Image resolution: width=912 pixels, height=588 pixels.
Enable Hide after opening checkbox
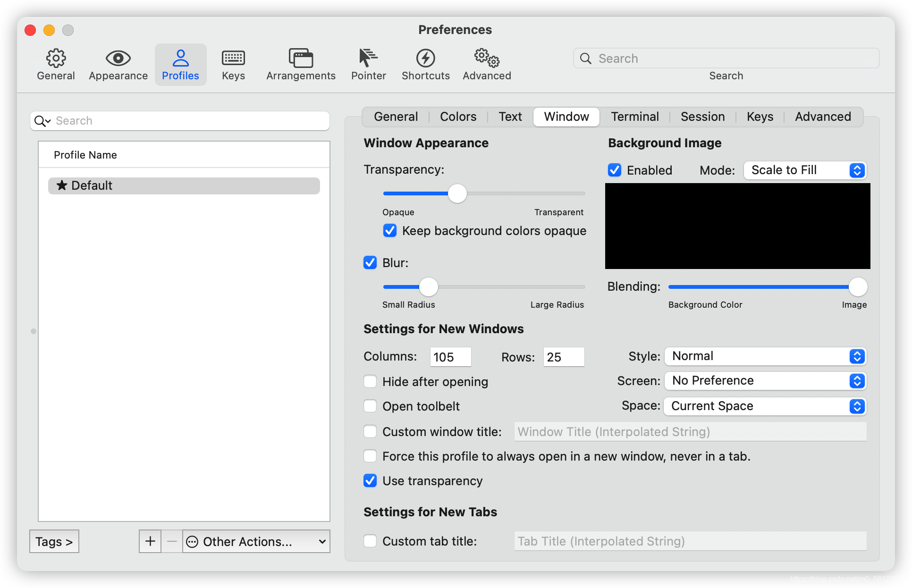370,381
